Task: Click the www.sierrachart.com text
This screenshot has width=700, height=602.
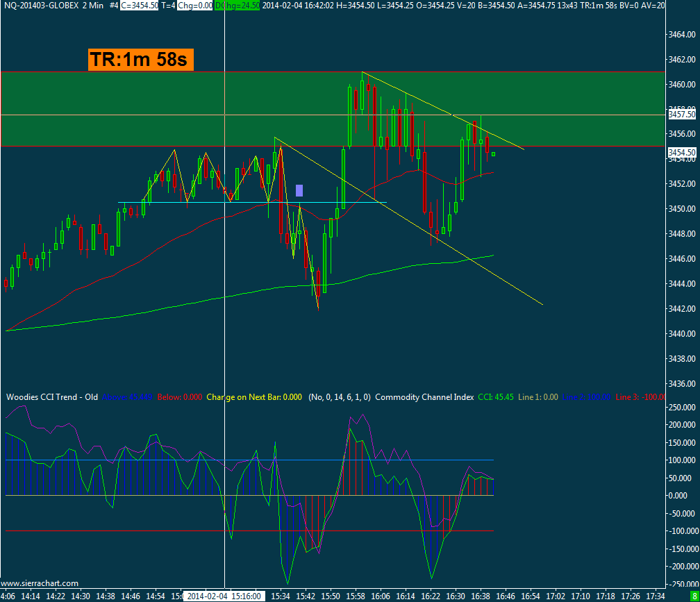Action: tap(40, 583)
